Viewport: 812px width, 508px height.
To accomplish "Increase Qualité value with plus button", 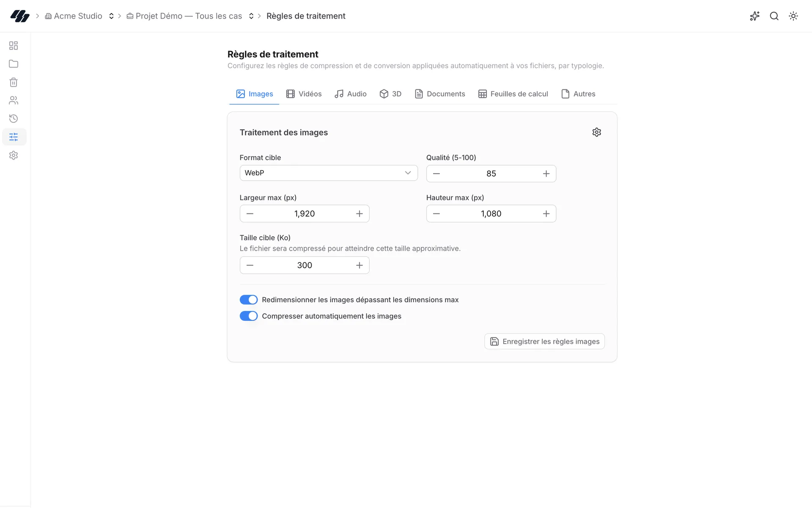I will 546,174.
